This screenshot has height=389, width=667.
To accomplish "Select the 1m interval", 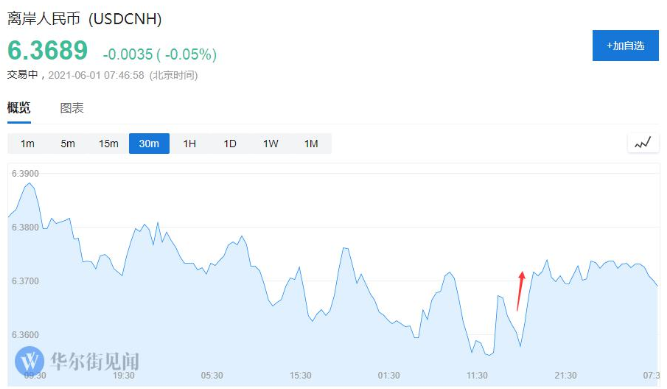I will [28, 143].
